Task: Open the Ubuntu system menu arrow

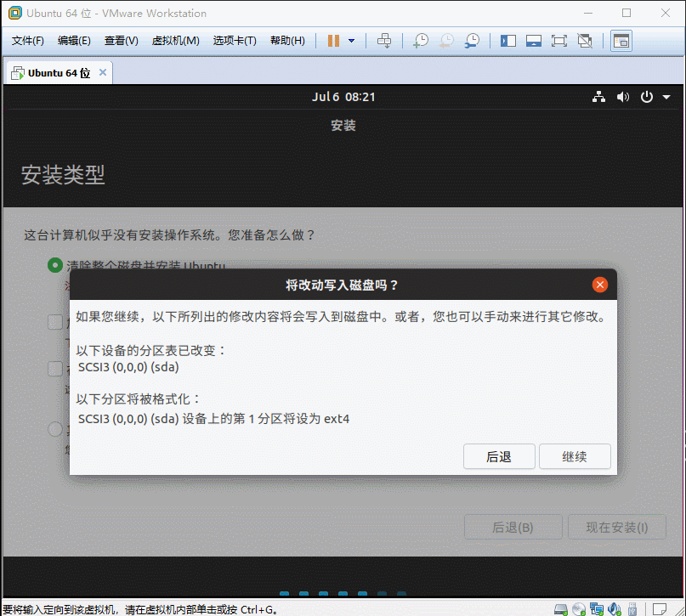Action: (x=666, y=97)
